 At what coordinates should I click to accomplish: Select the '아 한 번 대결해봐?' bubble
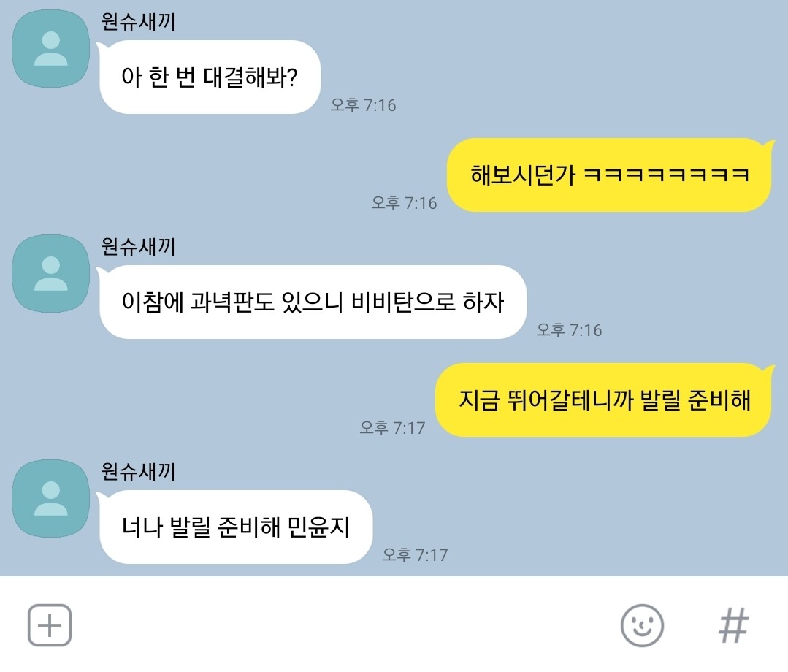point(209,77)
